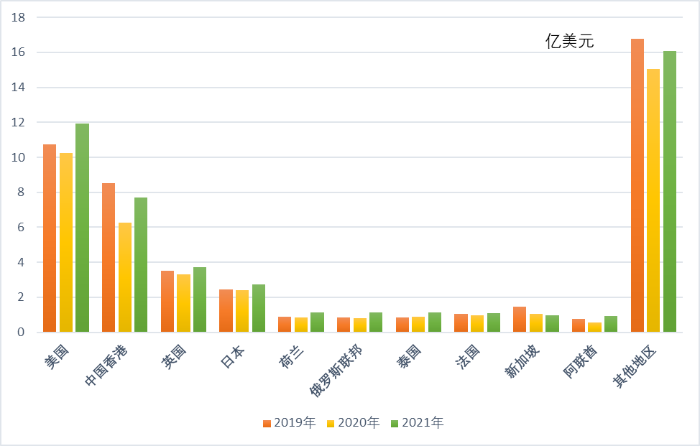
Task: Click the 新加坡 2019 orange bar
Action: (519, 319)
